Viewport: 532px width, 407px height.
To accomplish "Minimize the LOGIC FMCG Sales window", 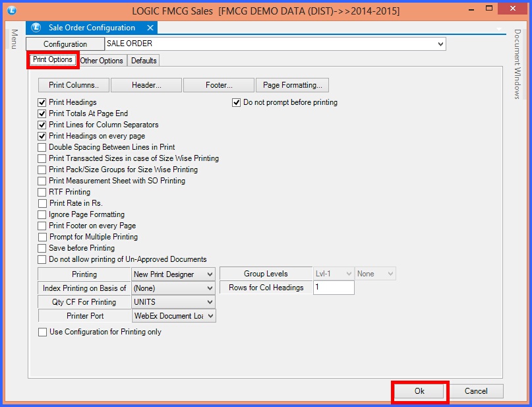I will (471, 9).
